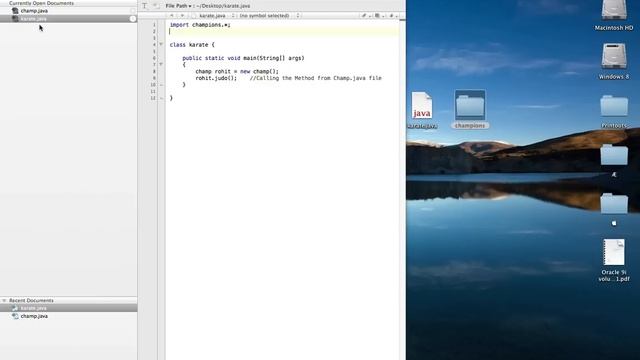Open the (no symbol selected) function popup
Screen dimensions: 640x360
tap(269, 16)
